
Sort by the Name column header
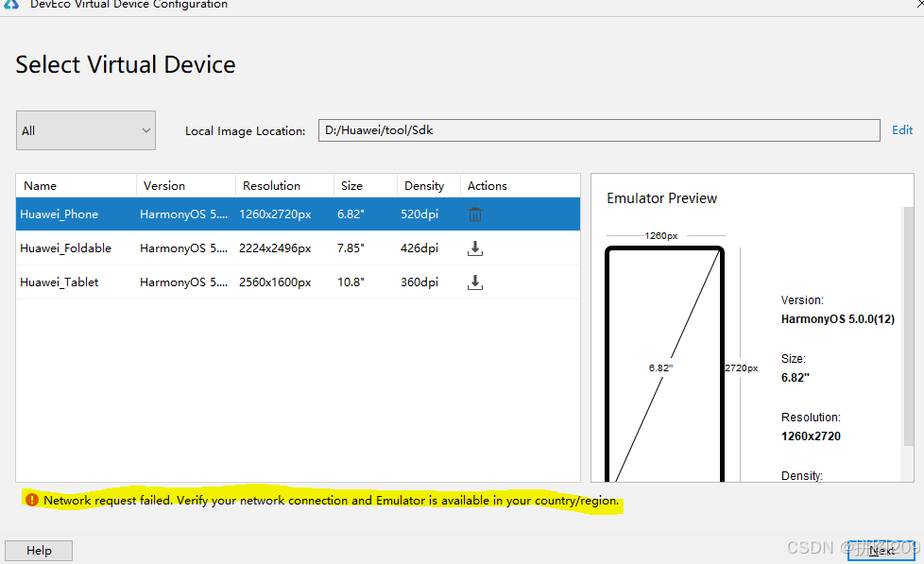[x=77, y=186]
